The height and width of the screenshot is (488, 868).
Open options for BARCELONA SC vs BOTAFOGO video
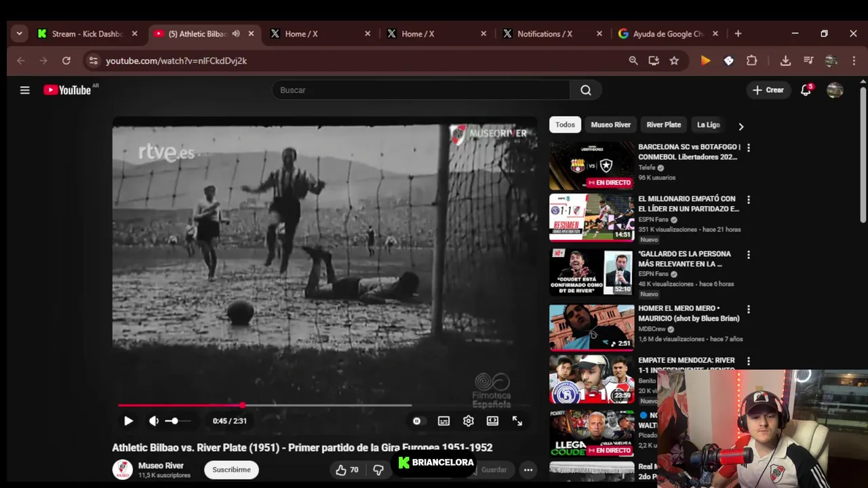[749, 147]
